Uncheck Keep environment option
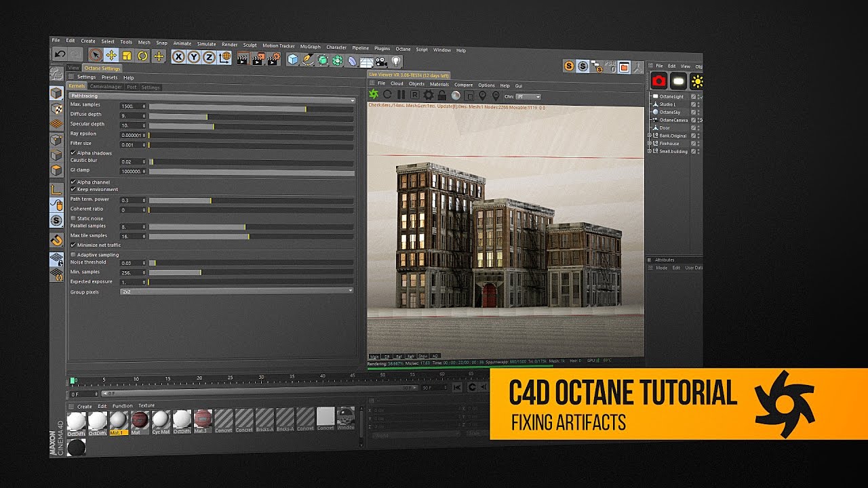Image resolution: width=868 pixels, height=488 pixels. point(73,189)
